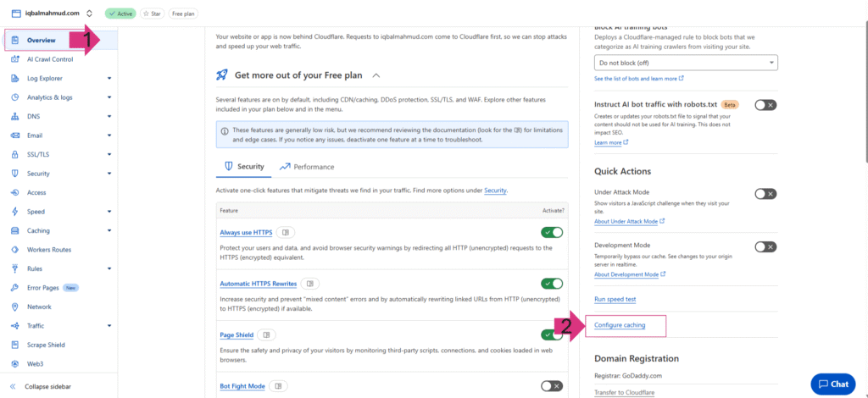This screenshot has width=868, height=398.
Task: Follow the Security link in description text
Action: coord(495,191)
